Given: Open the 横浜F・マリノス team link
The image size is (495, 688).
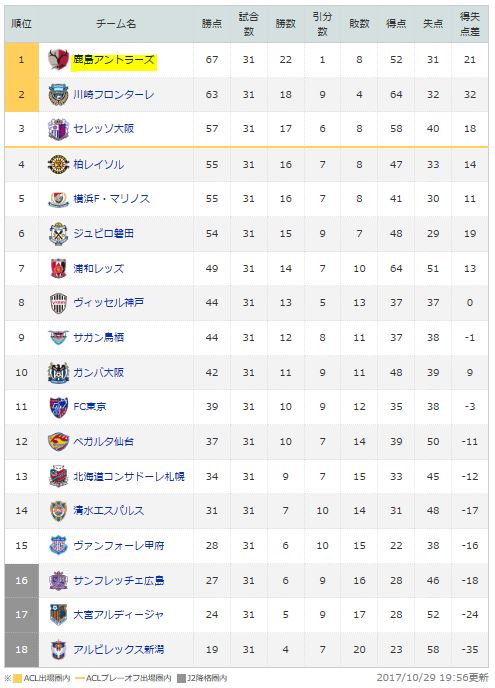Looking at the screenshot, I should tap(111, 199).
